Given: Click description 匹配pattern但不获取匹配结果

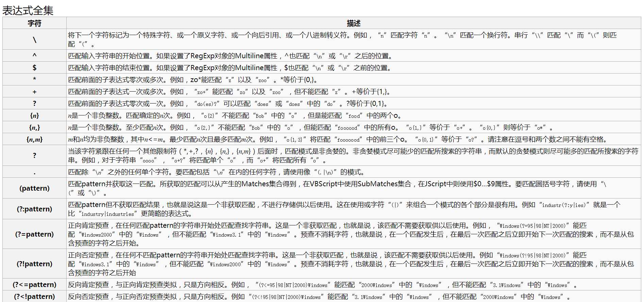Looking at the screenshot, I should [x=354, y=209].
